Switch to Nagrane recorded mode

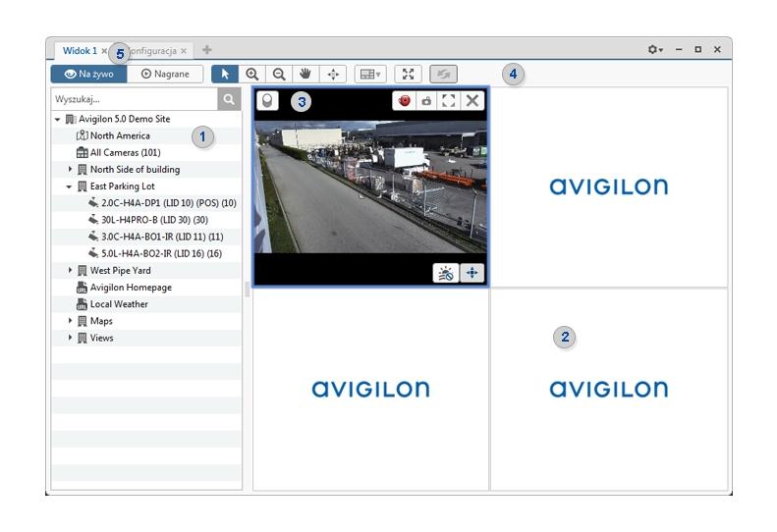click(x=165, y=74)
